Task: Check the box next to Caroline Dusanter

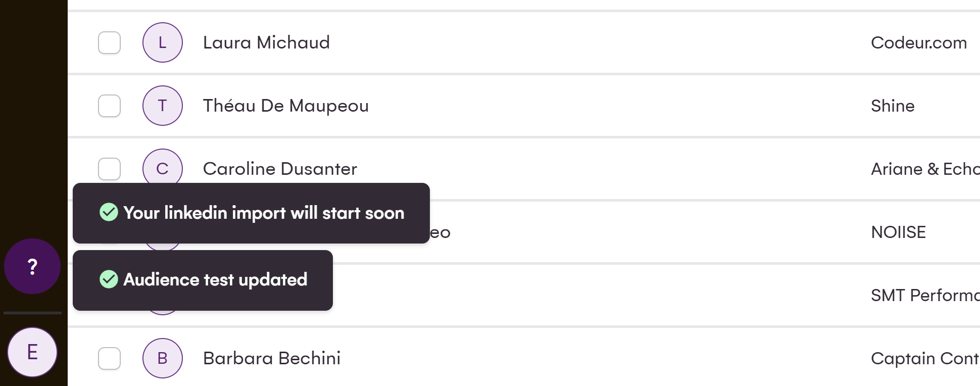Action: pos(109,169)
